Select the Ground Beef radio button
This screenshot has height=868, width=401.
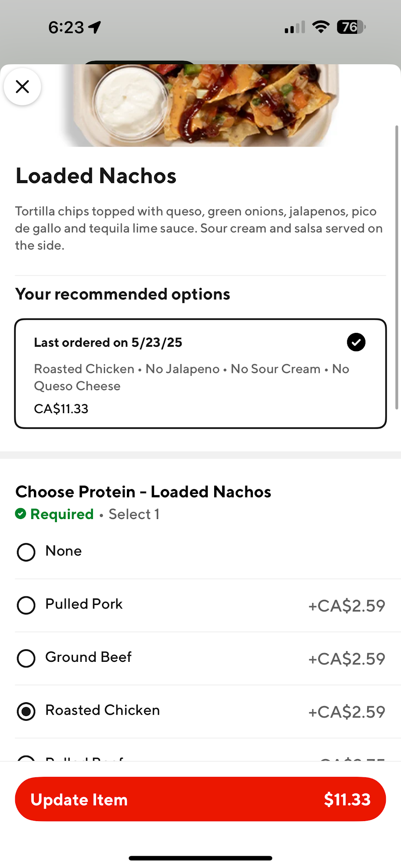pyautogui.click(x=26, y=658)
